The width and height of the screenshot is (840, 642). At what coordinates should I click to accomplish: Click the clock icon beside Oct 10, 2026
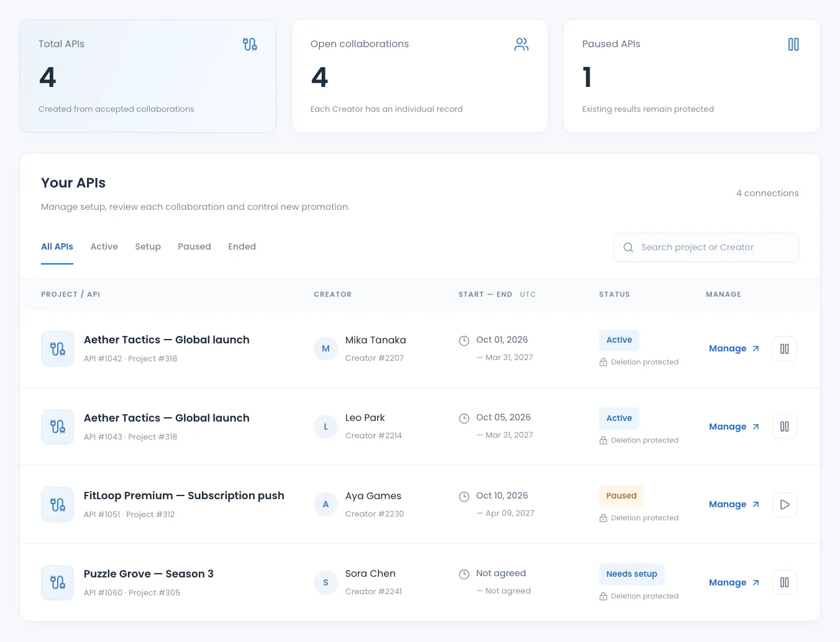point(464,497)
